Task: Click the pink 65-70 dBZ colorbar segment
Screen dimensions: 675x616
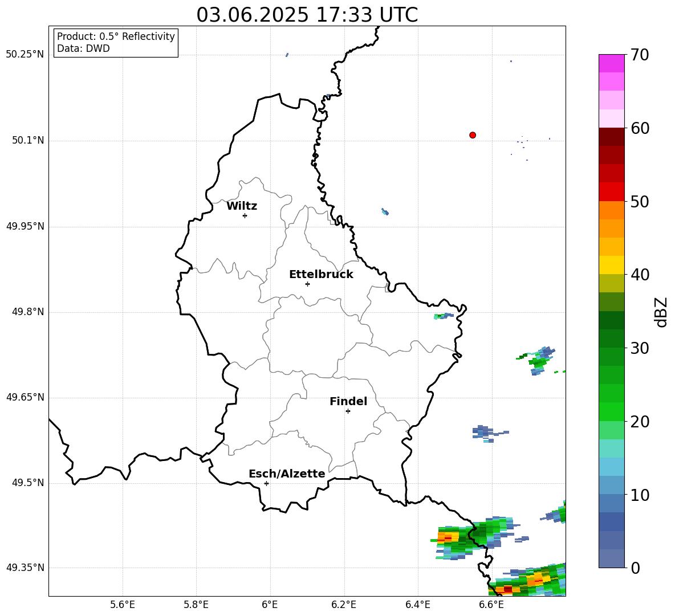Action: (x=611, y=72)
